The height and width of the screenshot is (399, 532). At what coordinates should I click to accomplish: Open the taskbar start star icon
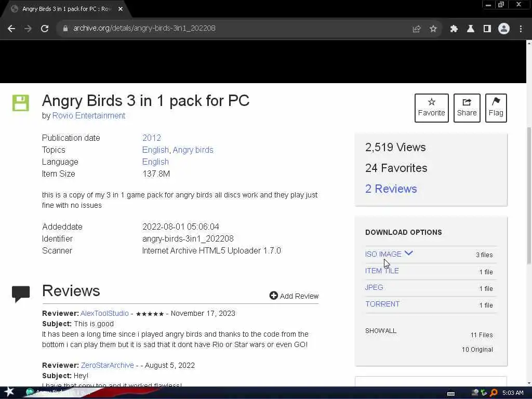pyautogui.click(x=9, y=392)
